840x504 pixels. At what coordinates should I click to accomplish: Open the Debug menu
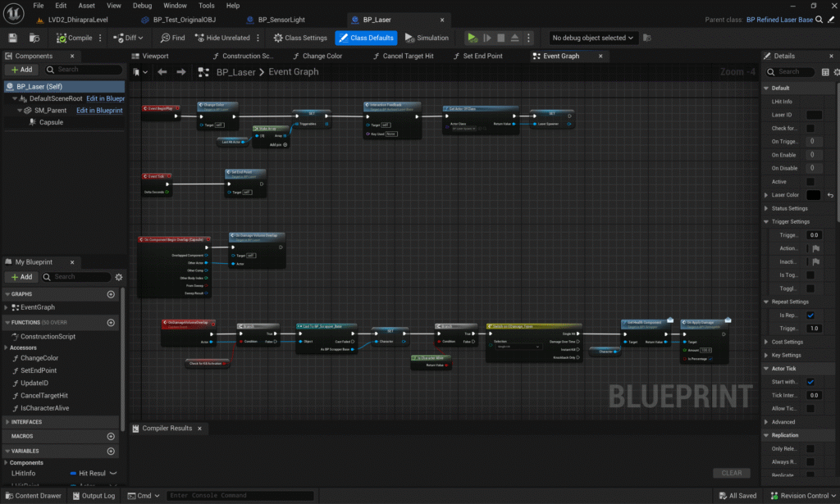(142, 6)
